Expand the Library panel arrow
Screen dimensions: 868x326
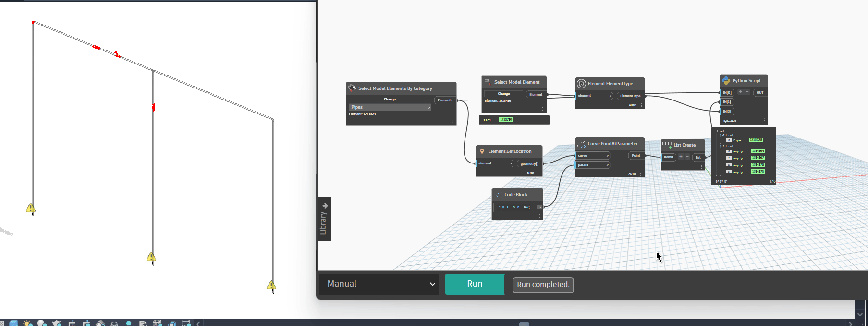pos(325,205)
